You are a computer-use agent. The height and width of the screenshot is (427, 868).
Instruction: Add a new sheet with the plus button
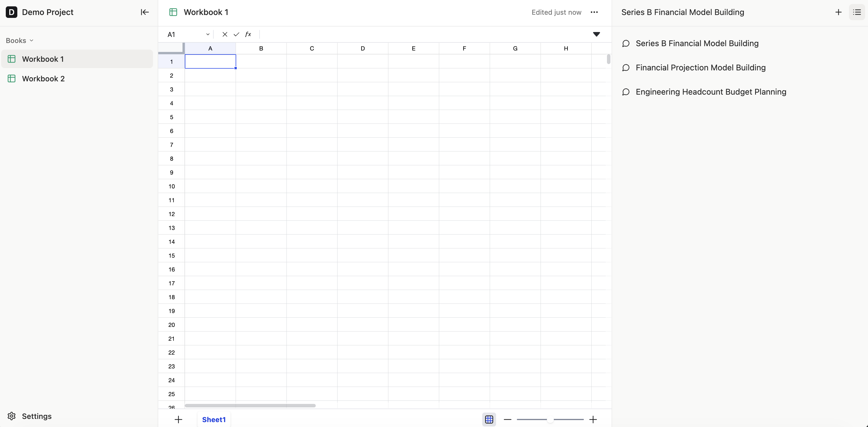(x=178, y=419)
